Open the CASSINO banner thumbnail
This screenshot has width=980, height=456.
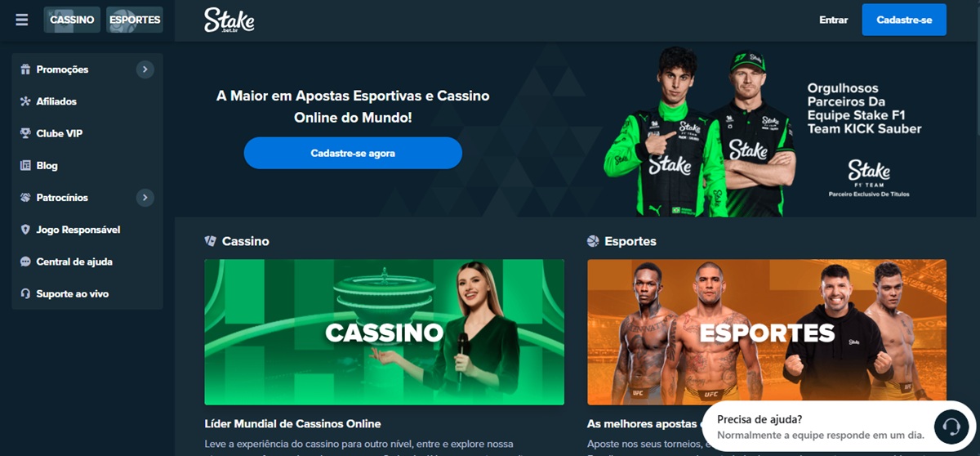(384, 332)
